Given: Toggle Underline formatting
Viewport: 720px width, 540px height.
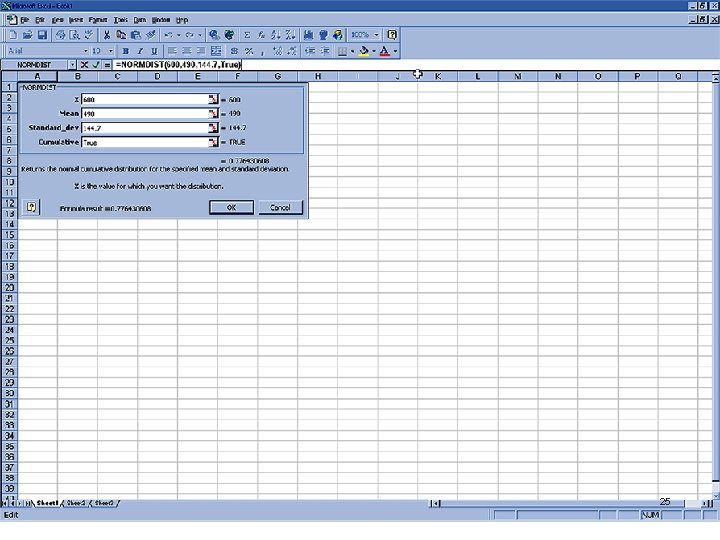Looking at the screenshot, I should [154, 51].
